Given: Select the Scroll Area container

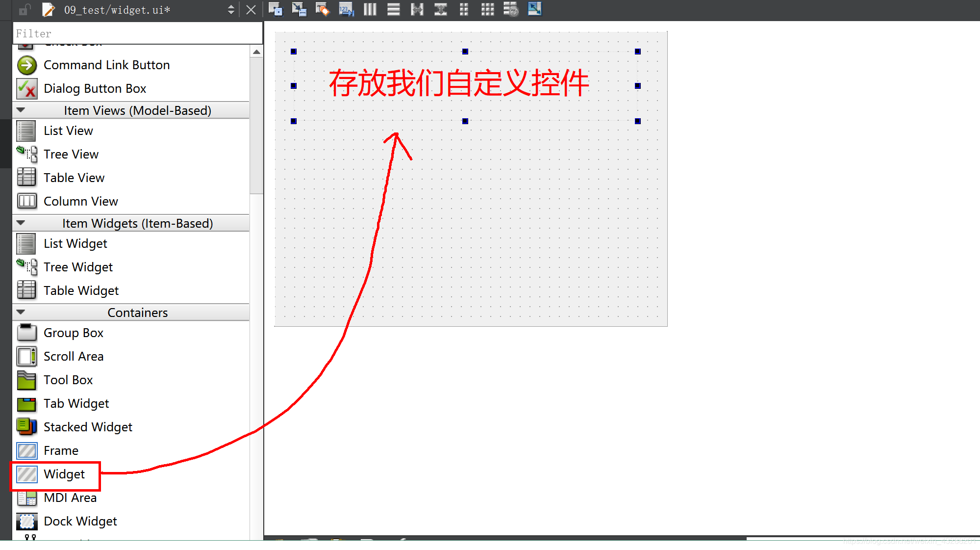Looking at the screenshot, I should click(x=74, y=356).
